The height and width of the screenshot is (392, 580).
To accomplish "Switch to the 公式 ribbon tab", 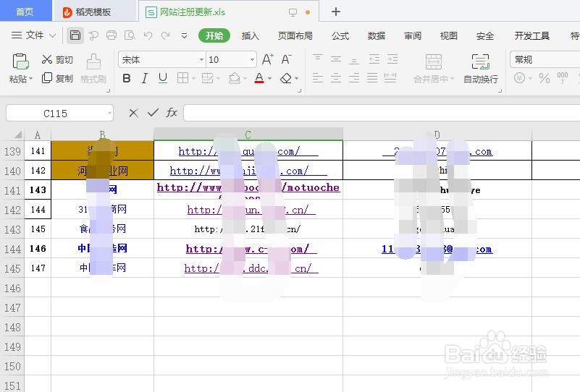I will coord(340,36).
